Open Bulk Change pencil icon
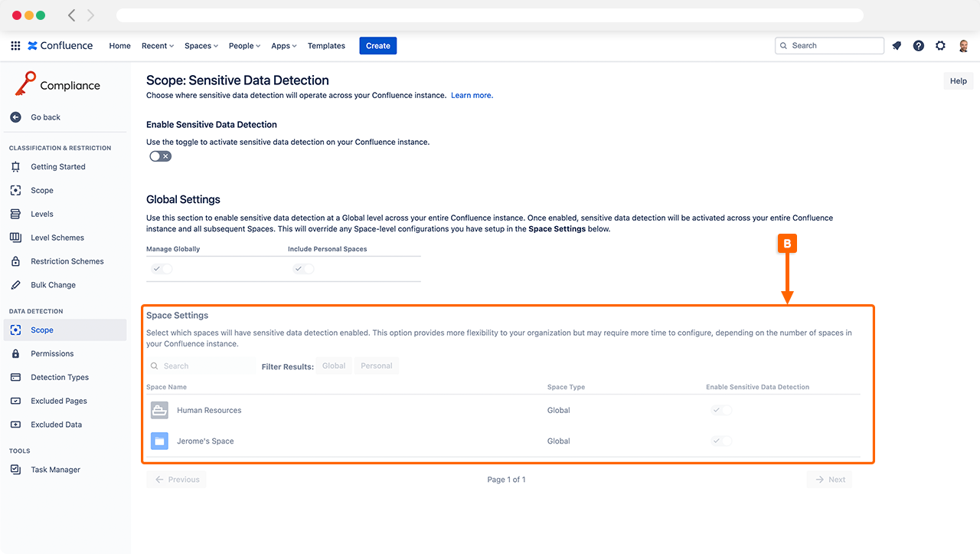 pos(15,285)
